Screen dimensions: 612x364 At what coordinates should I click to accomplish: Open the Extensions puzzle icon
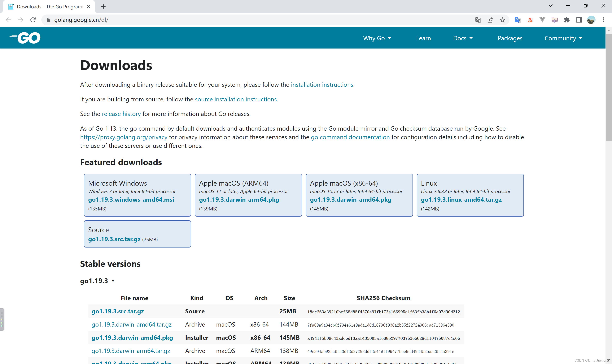tap(567, 20)
